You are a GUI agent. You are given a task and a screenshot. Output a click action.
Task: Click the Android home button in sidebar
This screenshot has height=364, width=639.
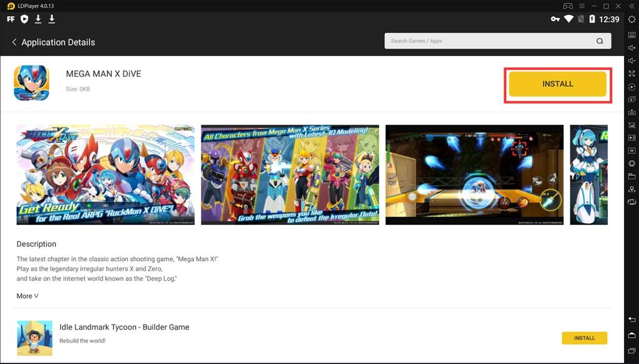(632, 335)
